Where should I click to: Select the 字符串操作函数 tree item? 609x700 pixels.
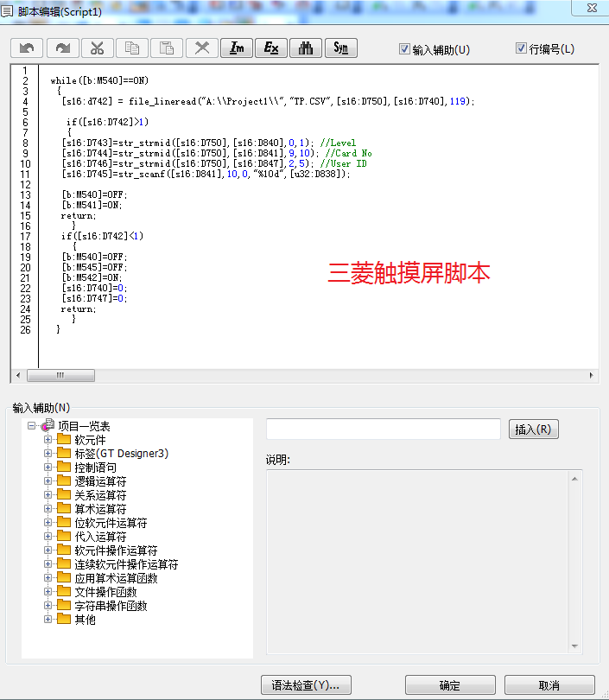111,606
